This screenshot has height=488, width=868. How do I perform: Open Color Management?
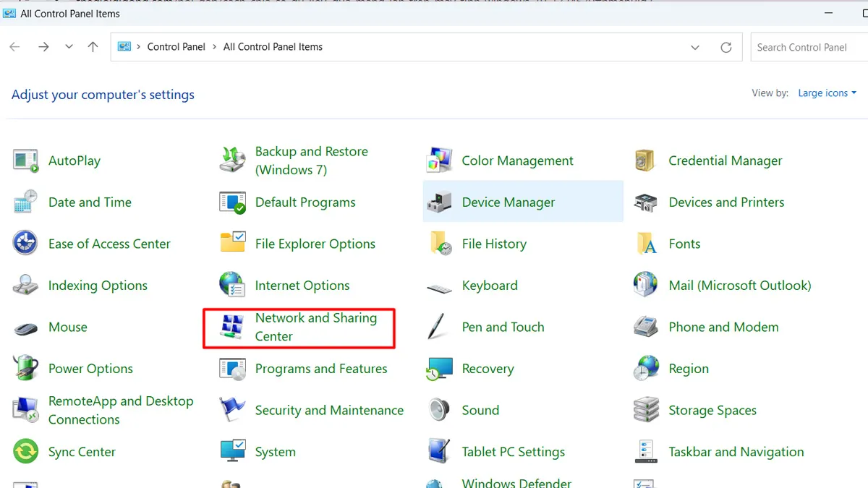(517, 160)
